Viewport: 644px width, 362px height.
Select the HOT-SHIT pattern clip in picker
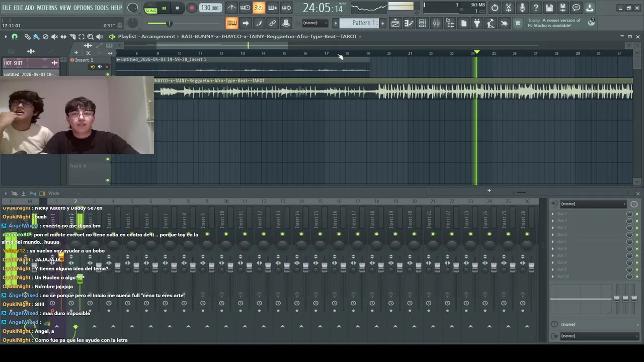(x=31, y=63)
